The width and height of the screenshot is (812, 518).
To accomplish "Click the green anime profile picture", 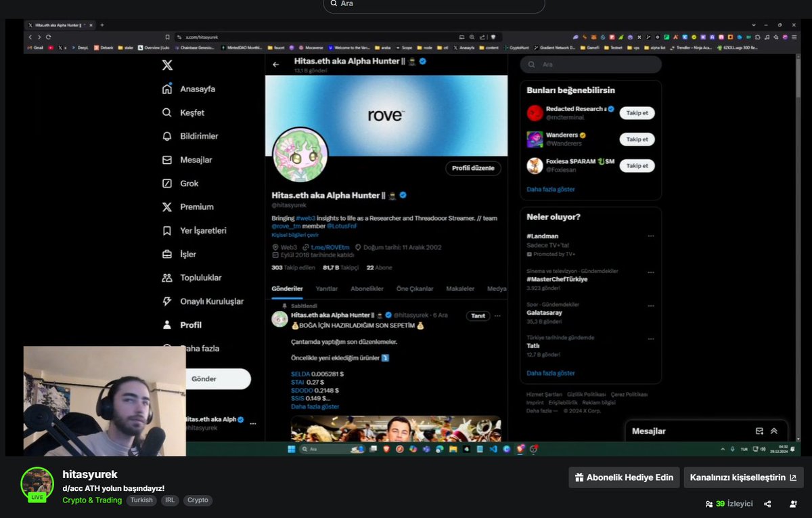I will coord(300,154).
